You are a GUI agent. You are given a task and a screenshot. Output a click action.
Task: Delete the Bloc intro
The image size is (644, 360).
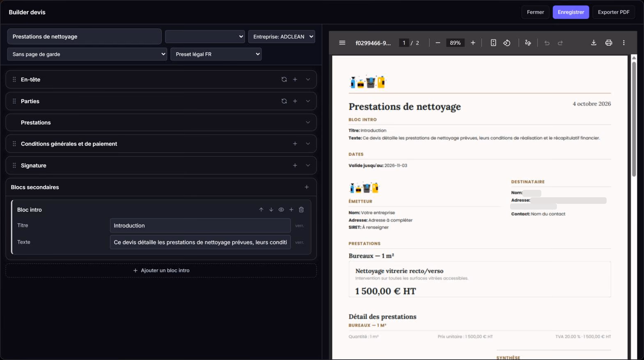tap(301, 210)
